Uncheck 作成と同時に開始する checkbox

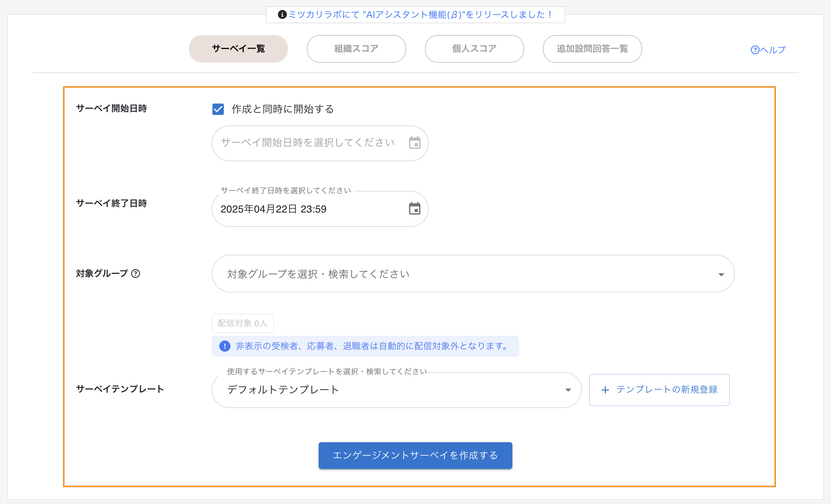[x=218, y=109]
